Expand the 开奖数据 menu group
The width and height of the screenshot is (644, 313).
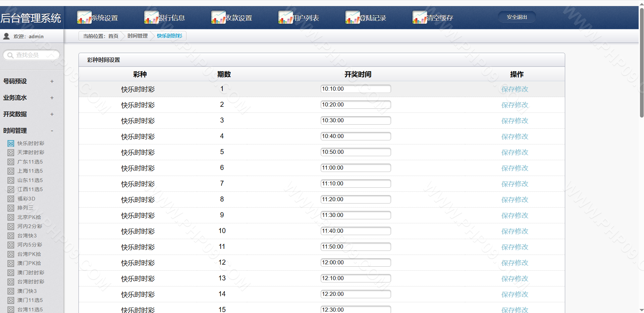point(52,114)
